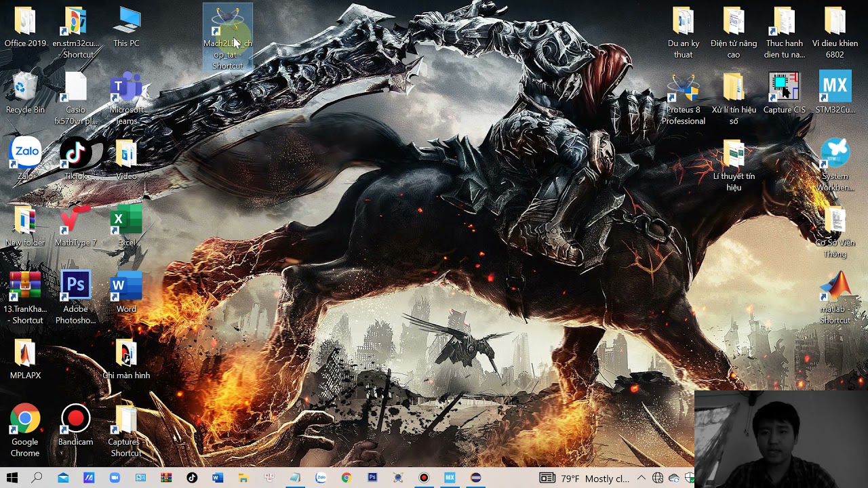Launch System Workbench from the desktop

(835, 165)
